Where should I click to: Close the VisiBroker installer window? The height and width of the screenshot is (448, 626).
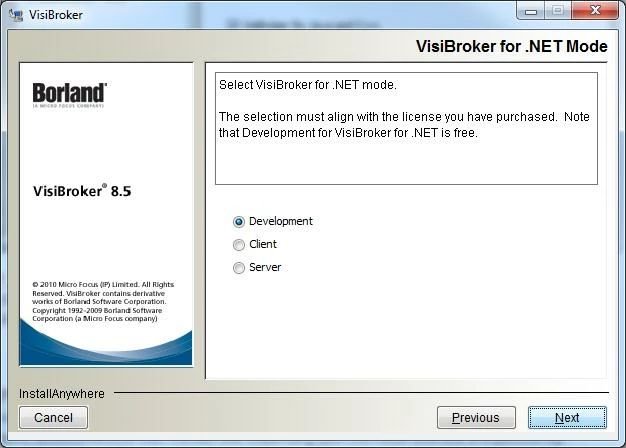pos(595,10)
